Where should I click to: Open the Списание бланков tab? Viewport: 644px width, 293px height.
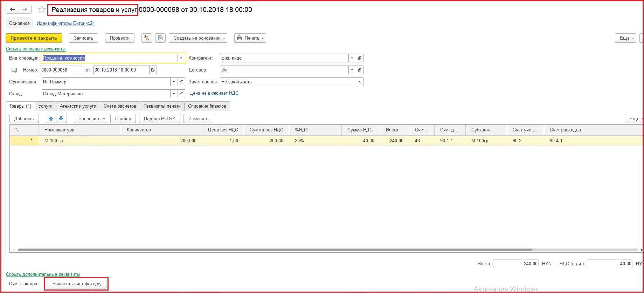coord(207,106)
